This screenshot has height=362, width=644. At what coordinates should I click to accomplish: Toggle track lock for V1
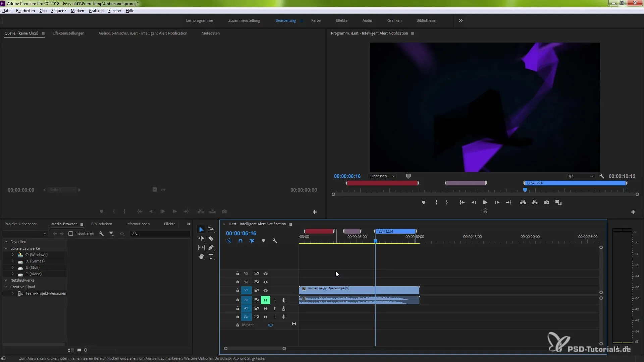(237, 290)
